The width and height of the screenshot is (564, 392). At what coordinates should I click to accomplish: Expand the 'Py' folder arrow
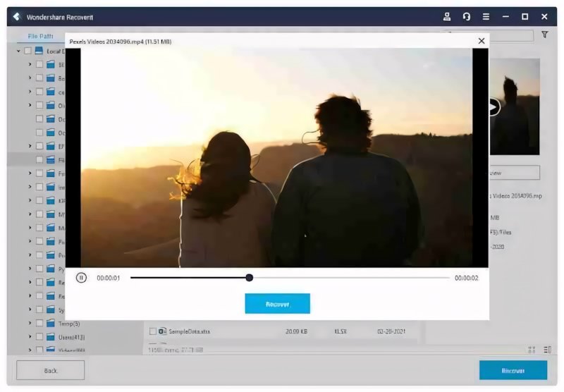point(30,269)
